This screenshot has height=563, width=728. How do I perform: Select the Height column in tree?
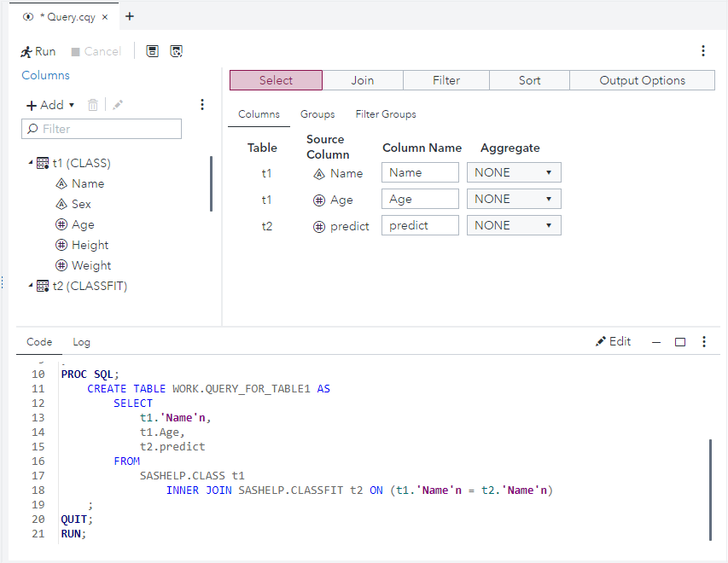[x=90, y=245]
